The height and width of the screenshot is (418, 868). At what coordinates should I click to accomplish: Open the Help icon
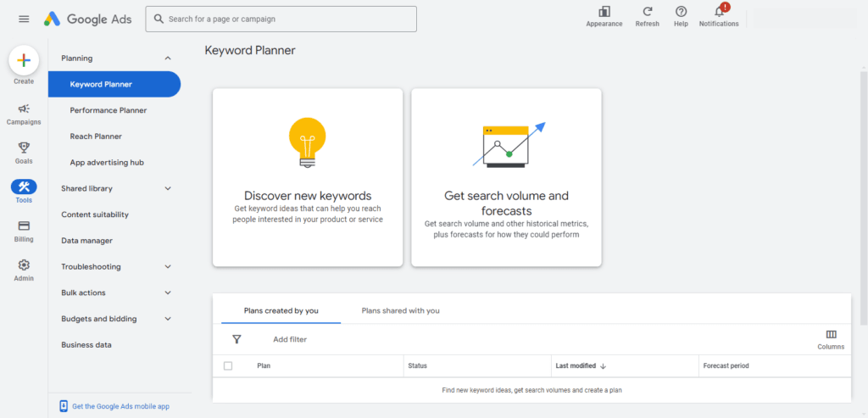(681, 12)
